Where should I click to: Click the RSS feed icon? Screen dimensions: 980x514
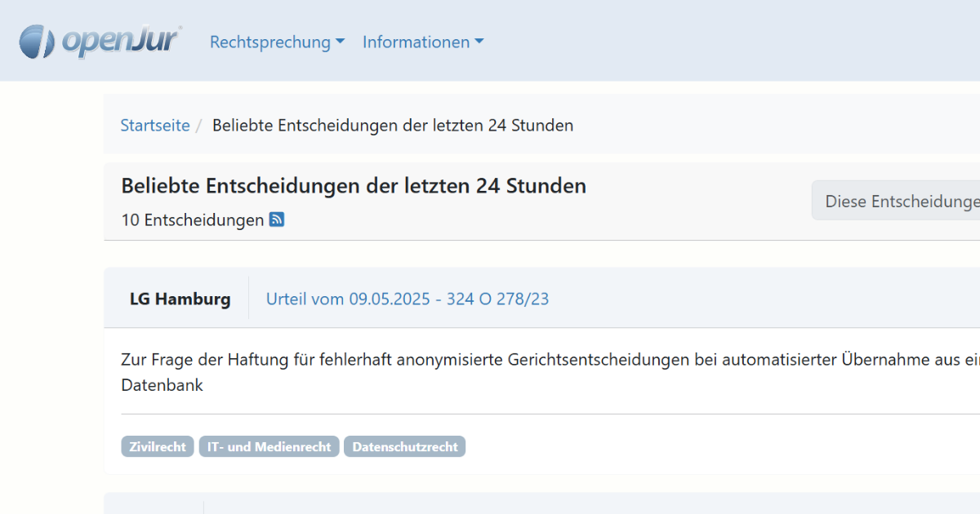[x=277, y=219]
